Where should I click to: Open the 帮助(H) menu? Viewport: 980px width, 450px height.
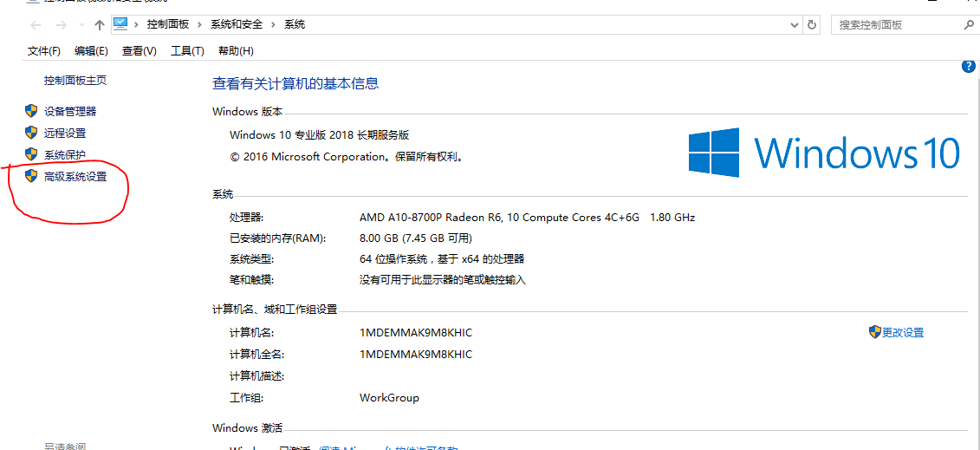[236, 51]
